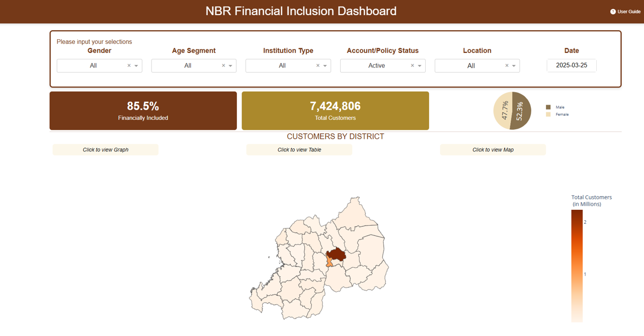This screenshot has width=644, height=336.
Task: Open the User Guide link
Action: coord(628,12)
